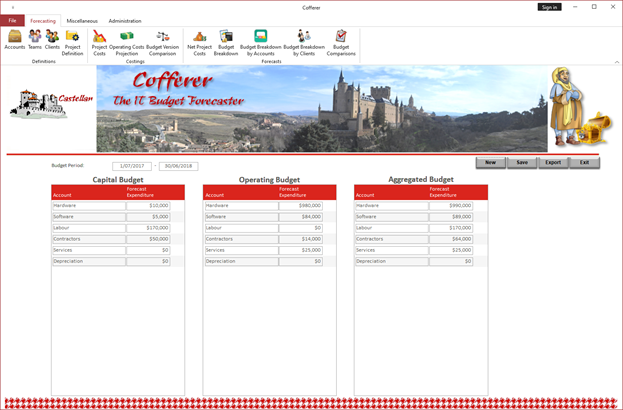Viewport: 623px width, 410px height.
Task: Open Operating Costs Projection icon
Action: pos(127,43)
